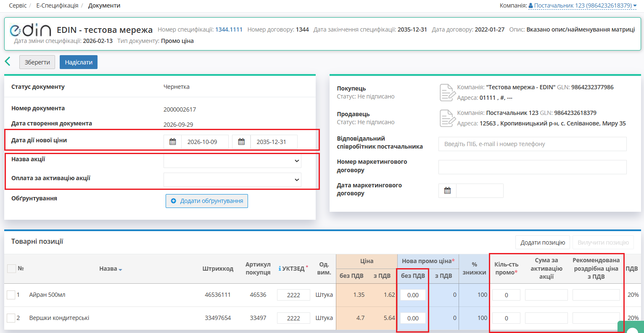Open the calendar for price end date
Image resolution: width=644 pixels, height=333 pixels.
click(x=241, y=142)
